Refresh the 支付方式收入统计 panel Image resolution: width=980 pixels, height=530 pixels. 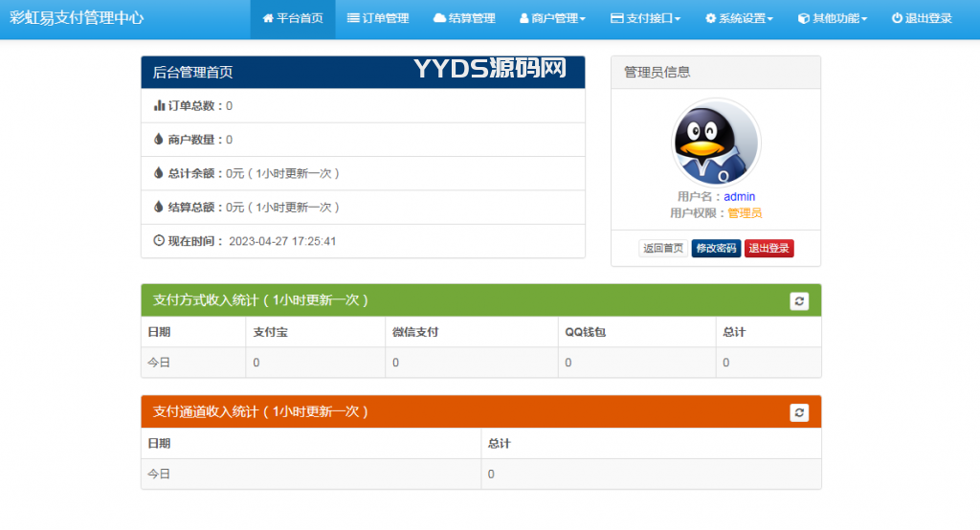click(800, 300)
